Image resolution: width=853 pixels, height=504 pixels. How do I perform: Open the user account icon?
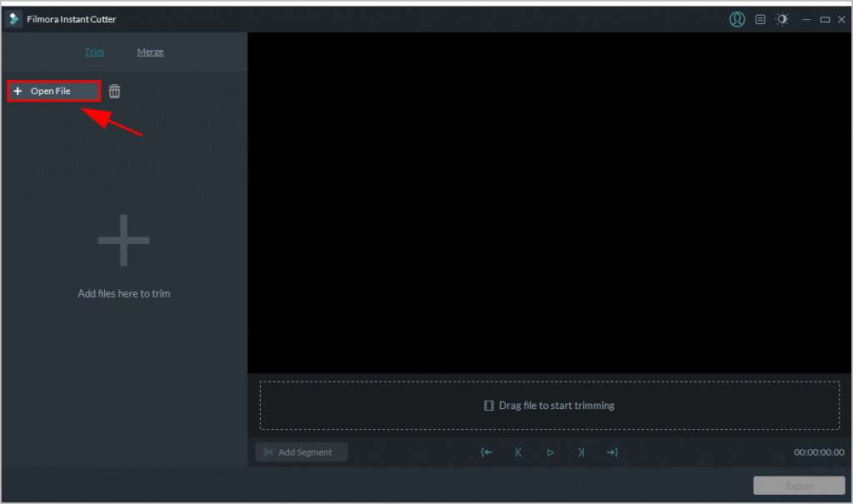[x=737, y=20]
